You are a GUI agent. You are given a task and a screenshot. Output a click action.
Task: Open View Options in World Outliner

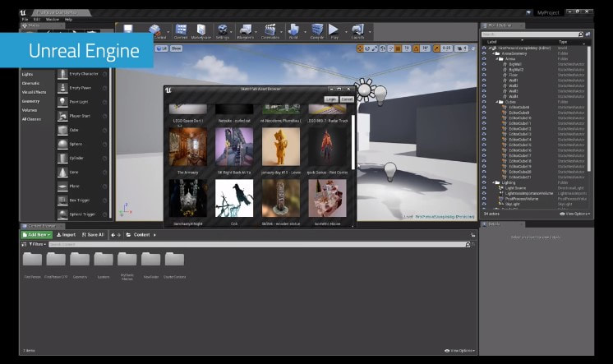tap(574, 214)
